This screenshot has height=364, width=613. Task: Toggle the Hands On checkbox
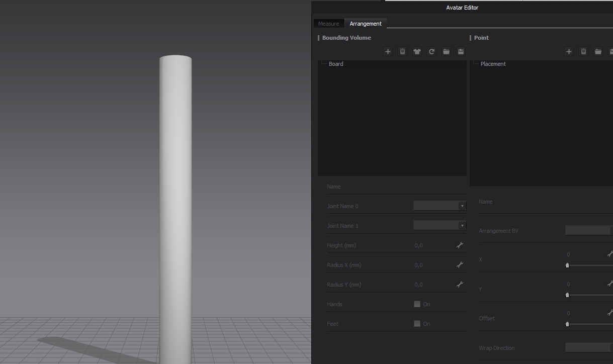(417, 304)
